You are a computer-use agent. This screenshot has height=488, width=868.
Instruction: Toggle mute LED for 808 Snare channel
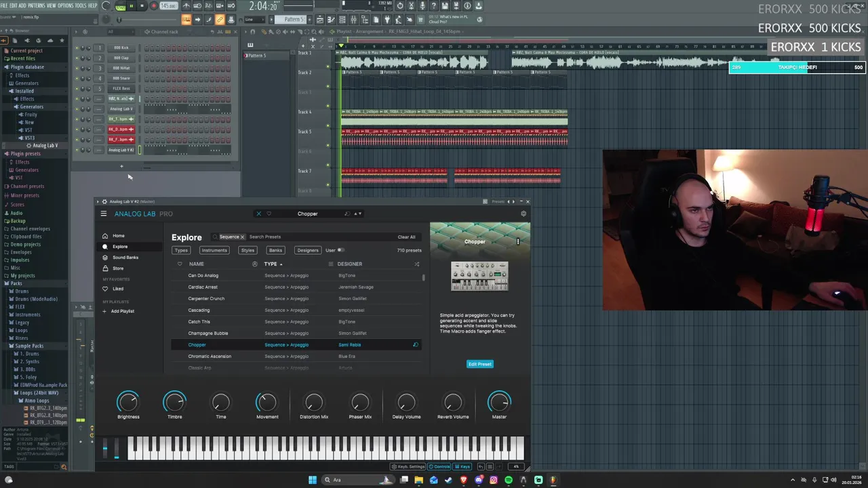click(x=77, y=79)
